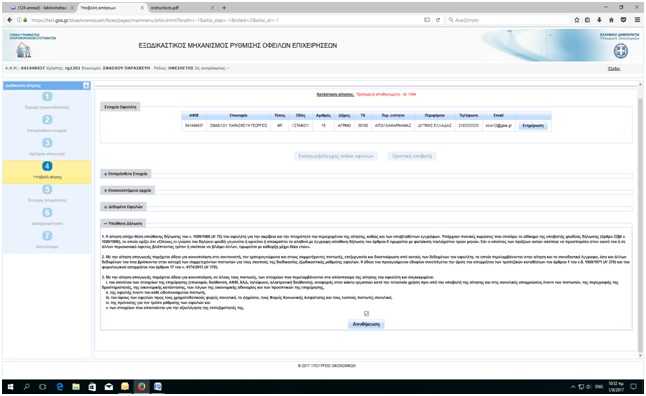Click the disabled online debts check button

pyautogui.click(x=336, y=156)
